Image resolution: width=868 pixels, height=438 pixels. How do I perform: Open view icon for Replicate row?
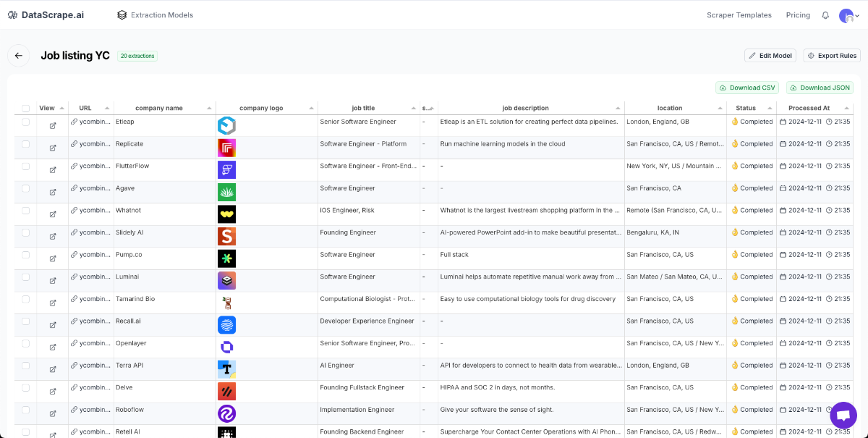[53, 148]
